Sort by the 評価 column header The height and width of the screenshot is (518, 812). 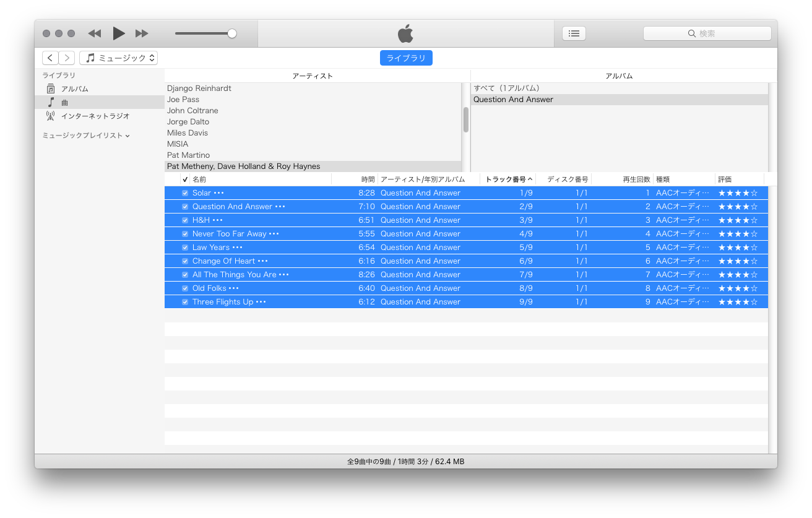(740, 179)
